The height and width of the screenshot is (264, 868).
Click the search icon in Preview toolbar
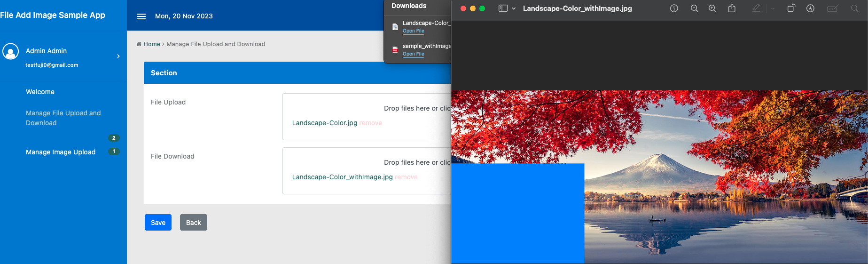[x=854, y=8]
